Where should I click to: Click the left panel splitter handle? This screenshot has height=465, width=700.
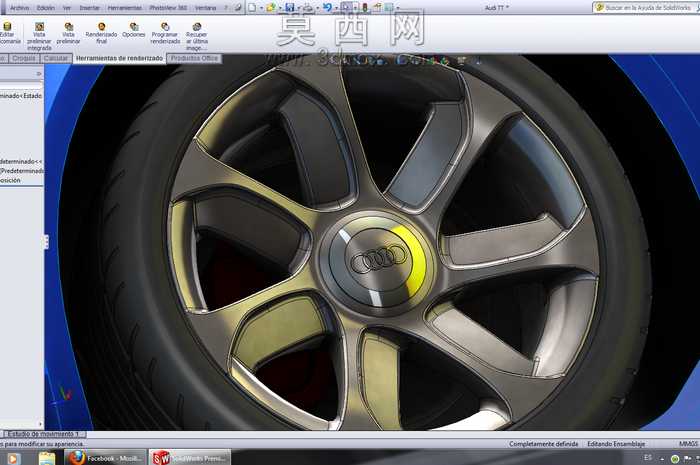[x=46, y=242]
